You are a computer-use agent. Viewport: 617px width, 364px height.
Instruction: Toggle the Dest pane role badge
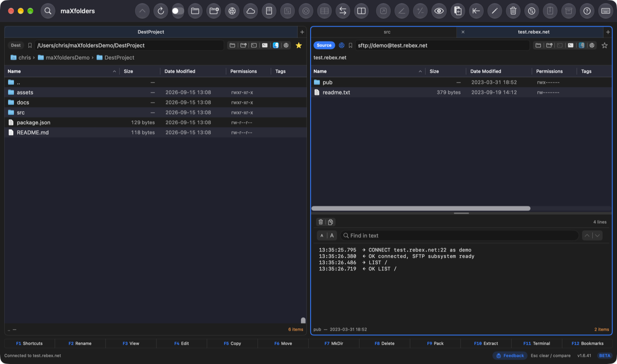(x=16, y=45)
